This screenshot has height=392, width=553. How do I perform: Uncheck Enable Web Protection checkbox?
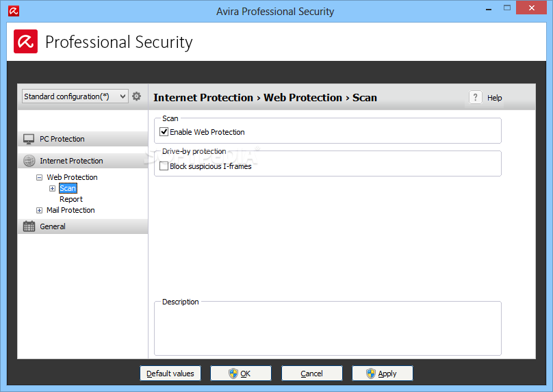(164, 132)
